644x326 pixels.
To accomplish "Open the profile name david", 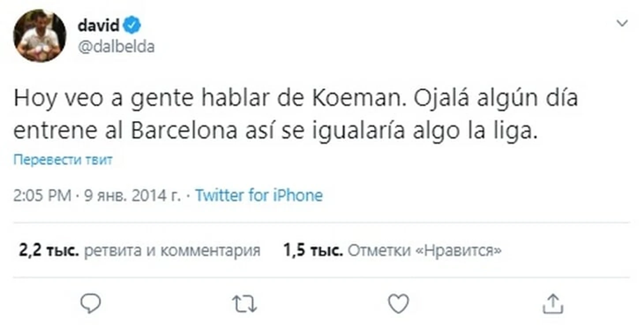I will (x=98, y=25).
